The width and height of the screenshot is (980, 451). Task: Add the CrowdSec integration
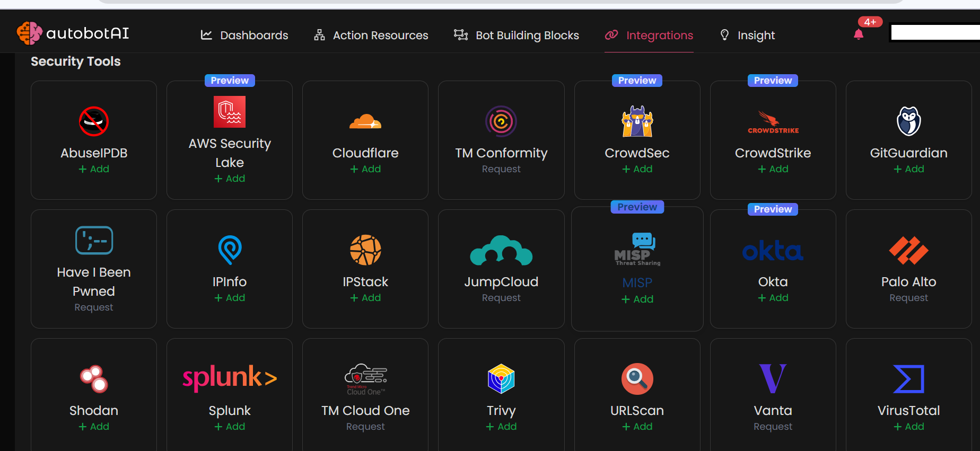(637, 169)
